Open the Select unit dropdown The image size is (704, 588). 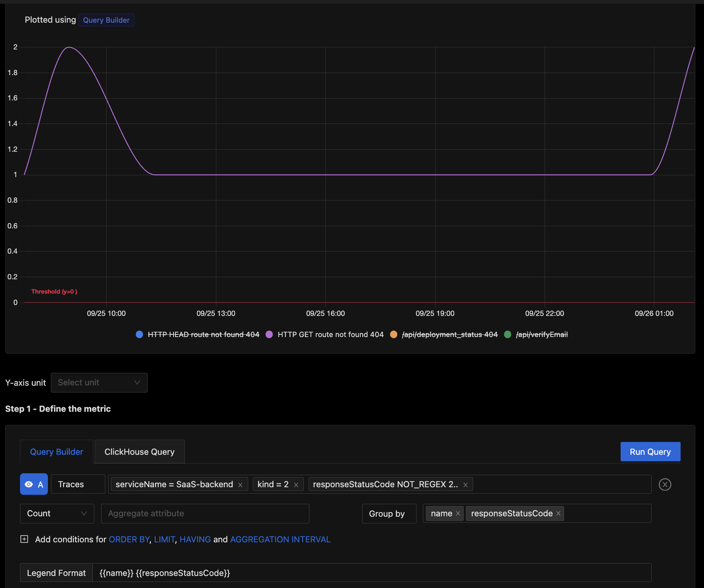[x=99, y=382]
